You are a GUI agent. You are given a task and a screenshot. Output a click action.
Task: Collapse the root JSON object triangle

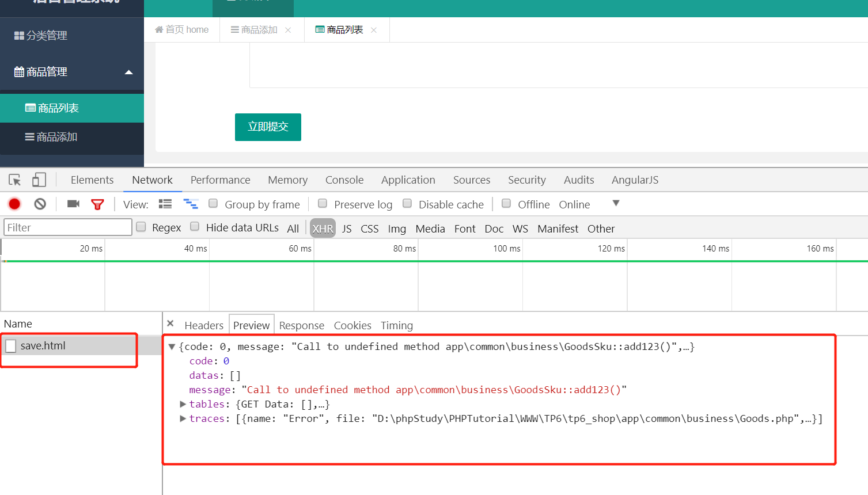pos(172,347)
